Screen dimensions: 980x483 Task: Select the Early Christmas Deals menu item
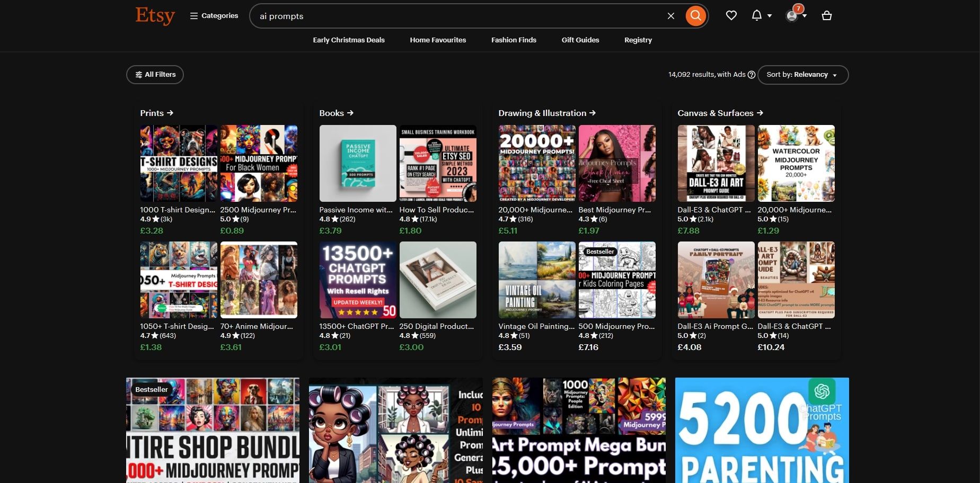point(349,40)
